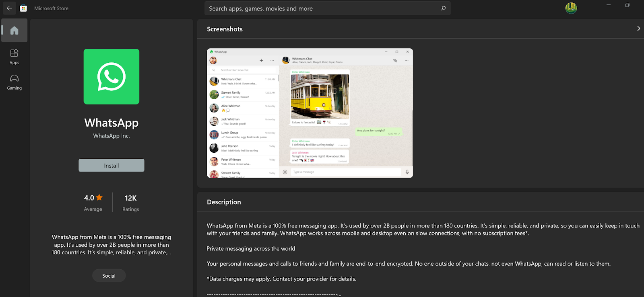Viewport: 644px width, 297px height.
Task: Click the Screenshots section heading
Action: click(225, 29)
